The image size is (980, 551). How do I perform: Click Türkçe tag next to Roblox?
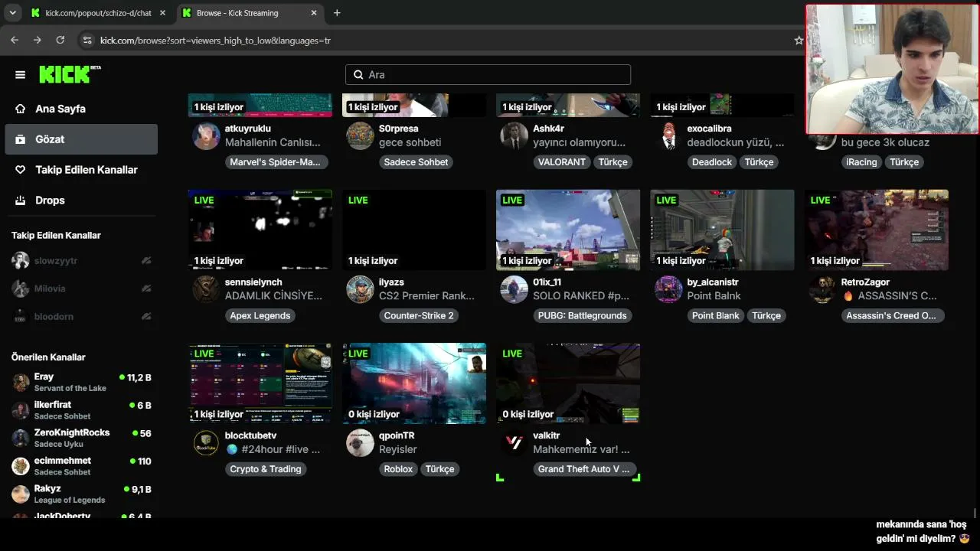coord(440,469)
